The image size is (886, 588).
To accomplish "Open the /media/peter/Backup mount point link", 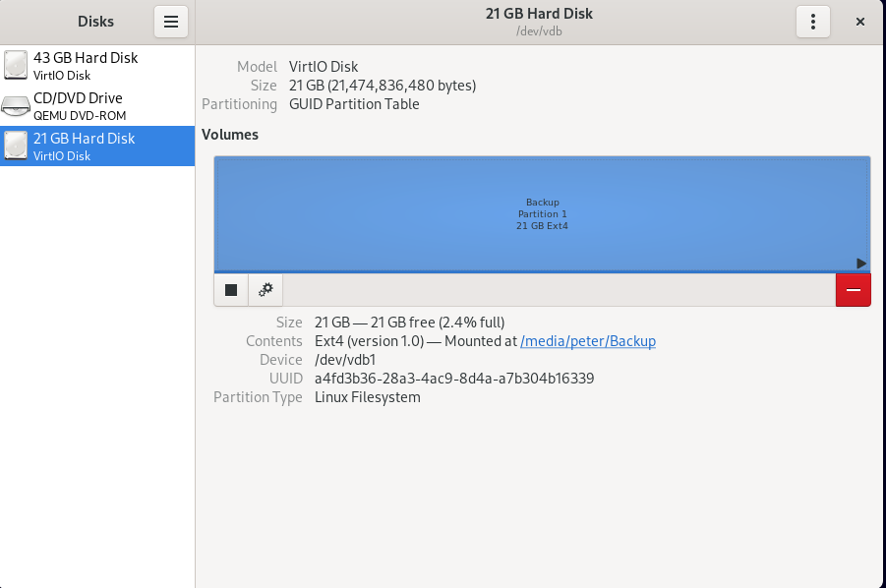I will point(587,341).
